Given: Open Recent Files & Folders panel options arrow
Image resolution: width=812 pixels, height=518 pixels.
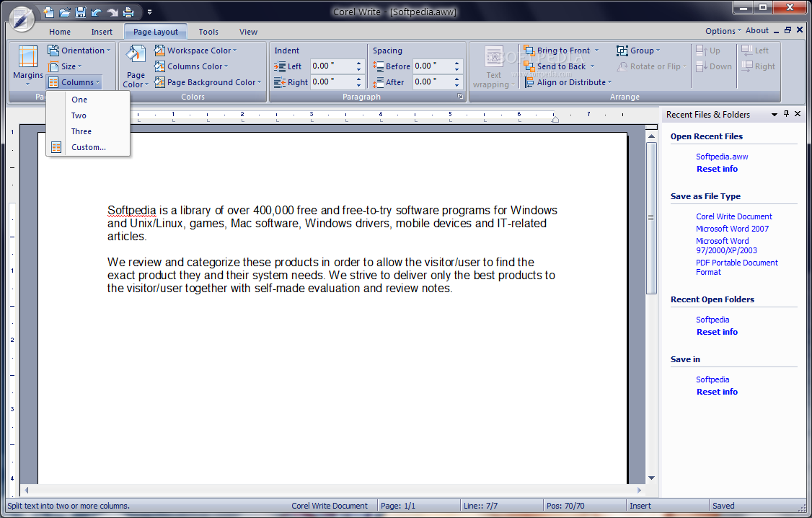Looking at the screenshot, I should pos(775,115).
